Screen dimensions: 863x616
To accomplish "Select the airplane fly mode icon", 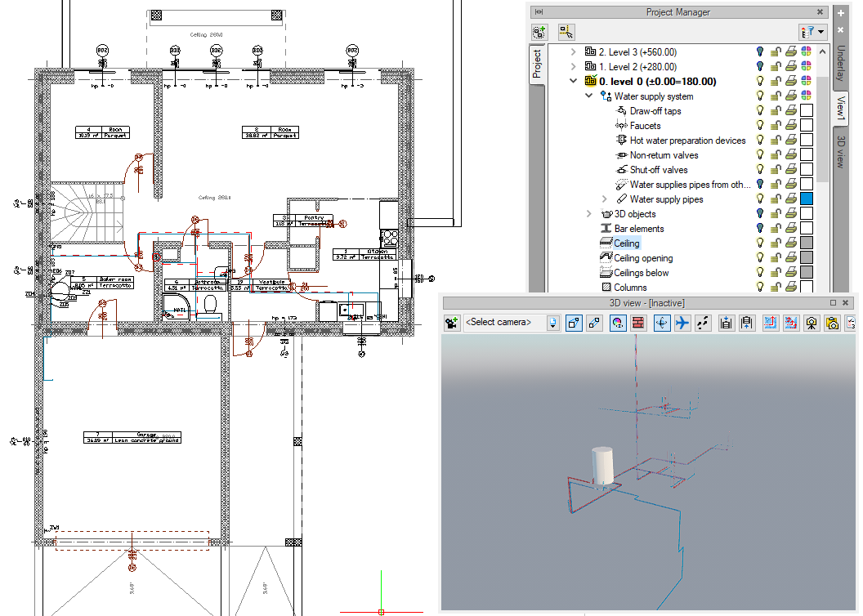I will (x=682, y=323).
